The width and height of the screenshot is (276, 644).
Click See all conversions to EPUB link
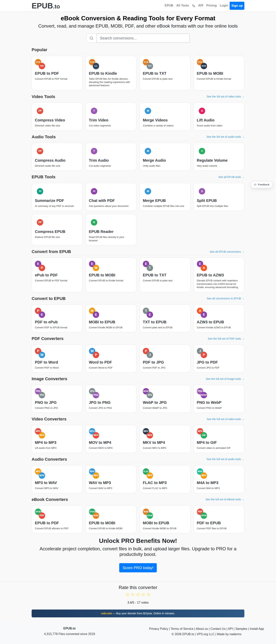tap(225, 298)
